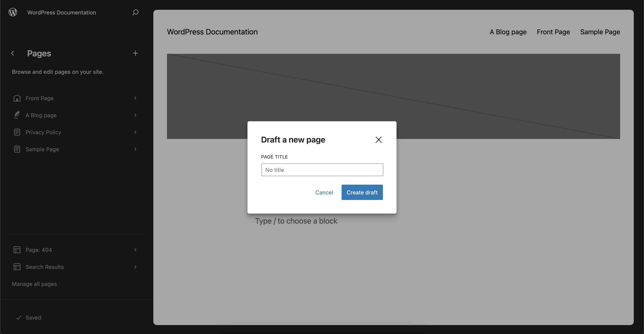Click WordPress Documentation site title in preview
This screenshot has width=644, height=334.
click(x=212, y=32)
